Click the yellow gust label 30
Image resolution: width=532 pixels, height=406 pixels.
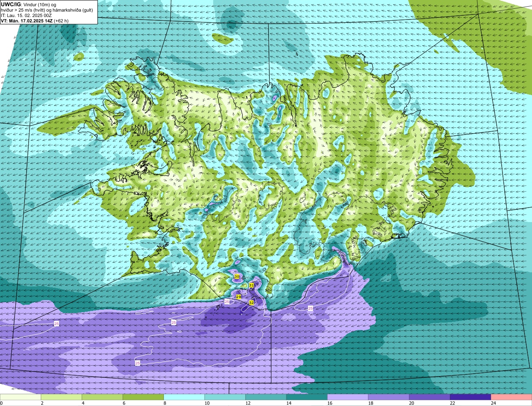tap(236, 276)
